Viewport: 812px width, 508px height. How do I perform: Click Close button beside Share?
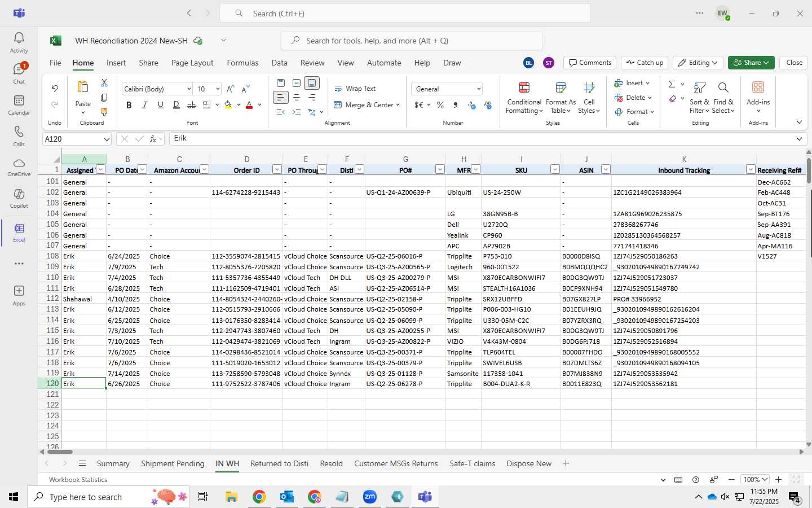pos(794,63)
